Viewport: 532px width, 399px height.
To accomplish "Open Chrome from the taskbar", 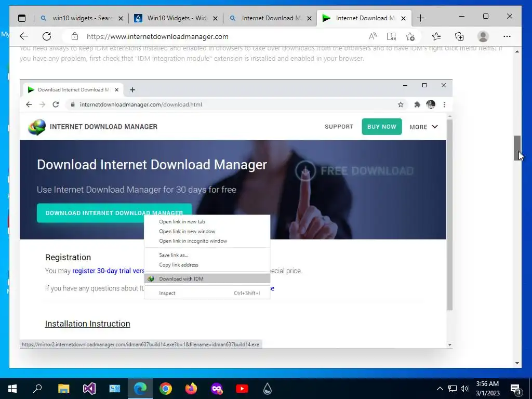I will coord(166,389).
